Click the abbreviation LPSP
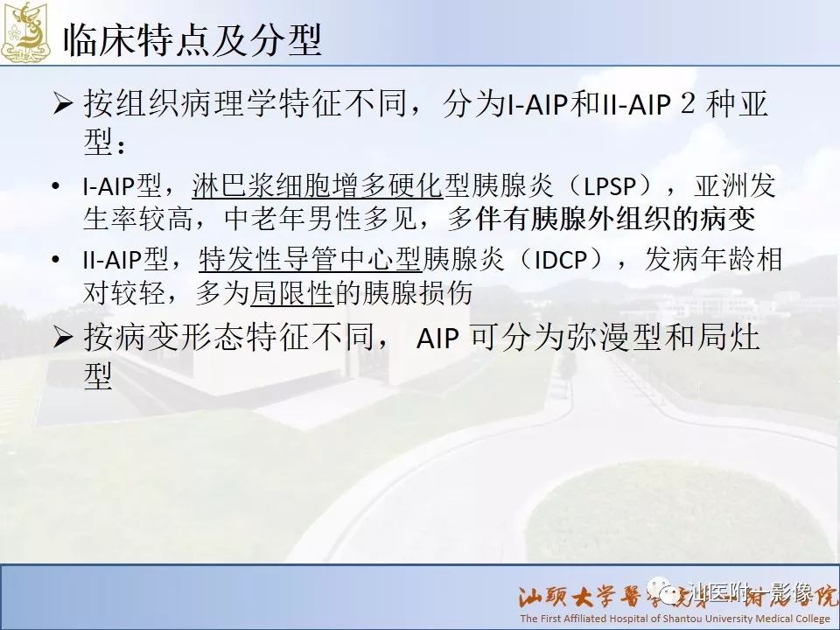The height and width of the screenshot is (630, 840). 610,186
